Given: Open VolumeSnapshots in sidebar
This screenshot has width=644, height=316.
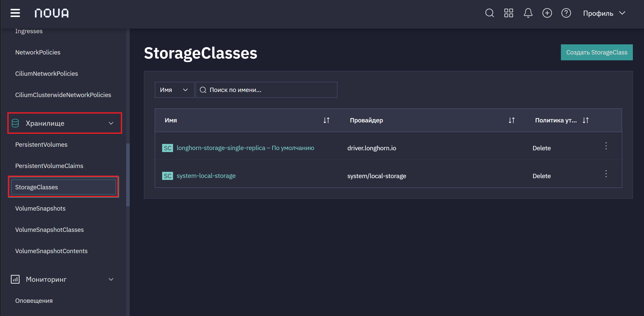Looking at the screenshot, I should tap(40, 208).
